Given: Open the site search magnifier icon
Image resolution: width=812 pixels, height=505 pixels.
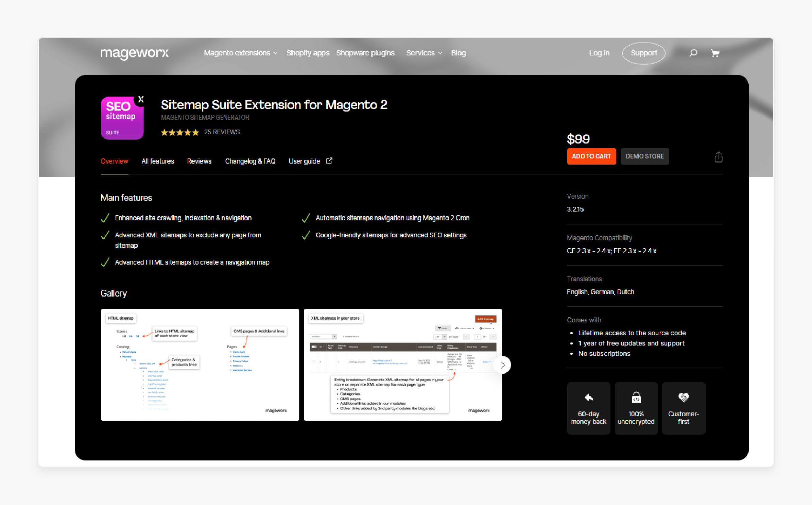Looking at the screenshot, I should (693, 53).
